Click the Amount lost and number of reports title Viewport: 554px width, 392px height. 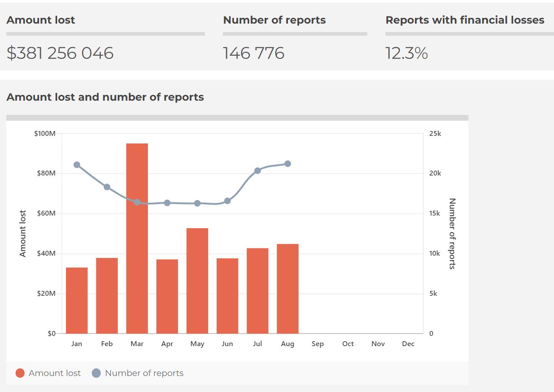pyautogui.click(x=105, y=97)
